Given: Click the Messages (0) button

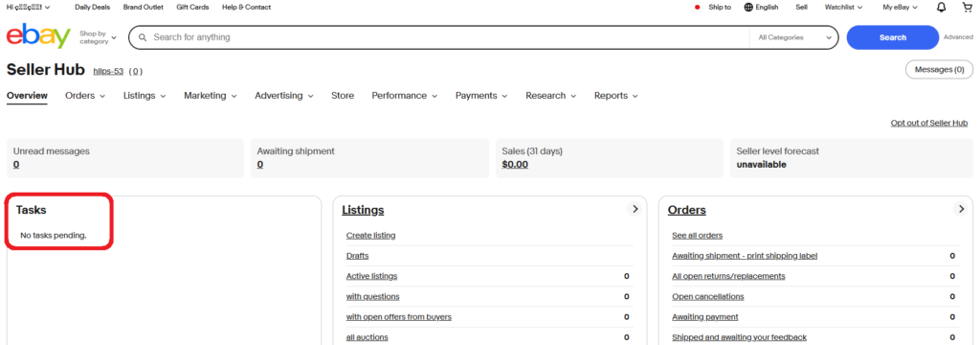Looking at the screenshot, I should [x=939, y=70].
